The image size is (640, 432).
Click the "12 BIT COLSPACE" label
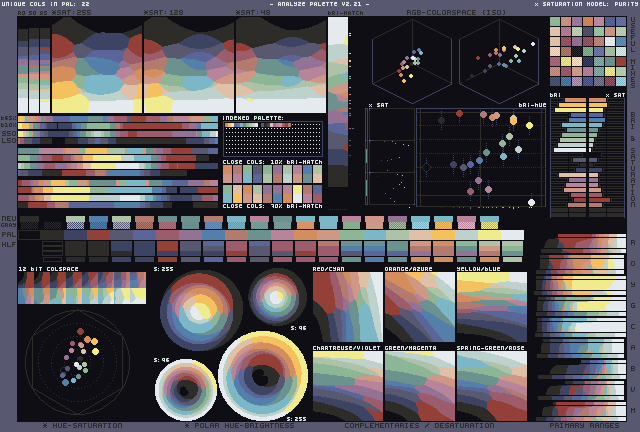coord(49,269)
